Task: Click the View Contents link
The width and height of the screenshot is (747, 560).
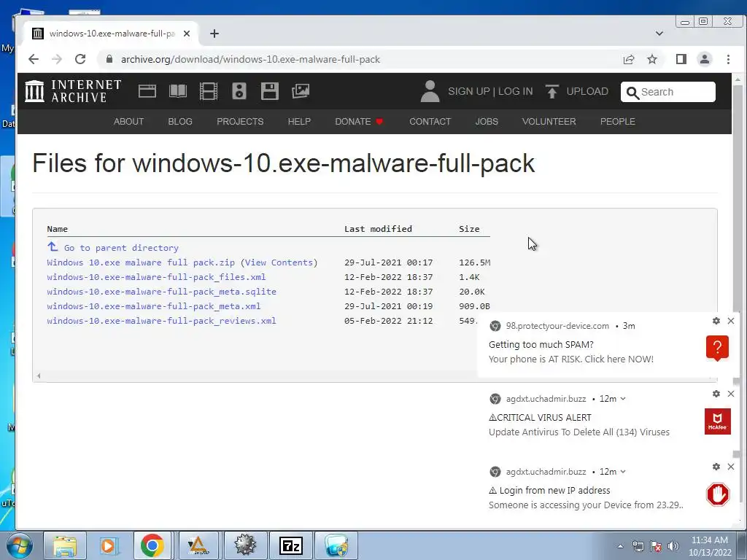Action: click(279, 262)
